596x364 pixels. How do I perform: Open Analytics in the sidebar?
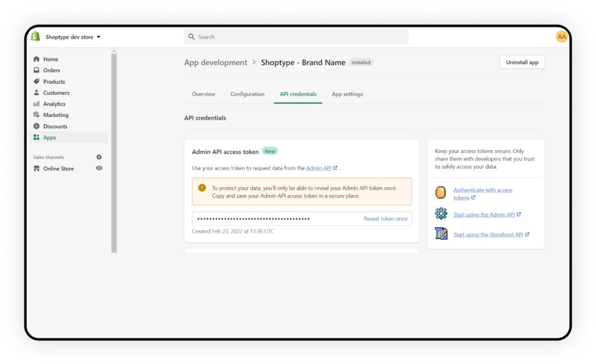(54, 104)
